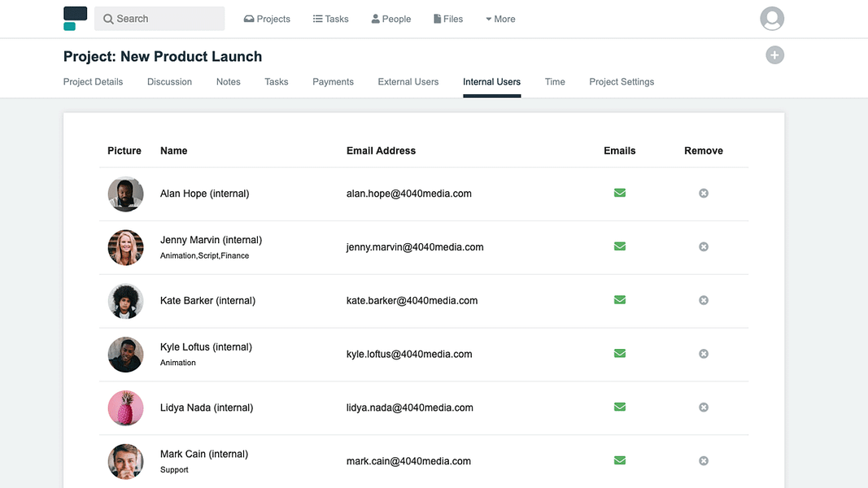Open Kate Barker (internal) name
The image size is (868, 488).
tap(207, 300)
